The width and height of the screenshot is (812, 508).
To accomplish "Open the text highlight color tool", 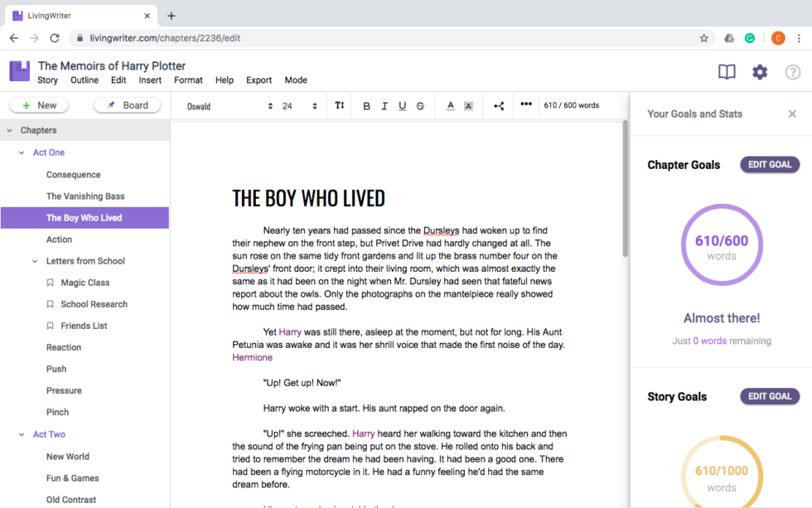I will (468, 105).
